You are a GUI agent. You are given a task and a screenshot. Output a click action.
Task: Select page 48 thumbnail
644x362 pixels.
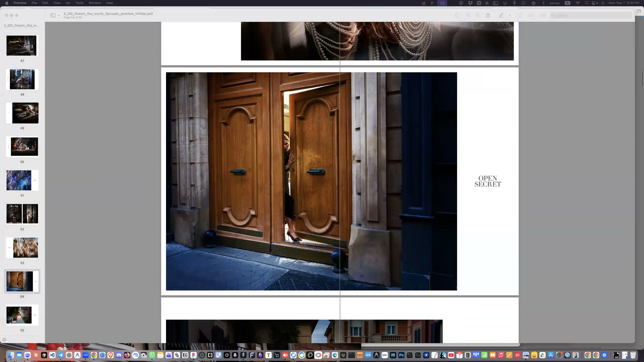tap(22, 79)
